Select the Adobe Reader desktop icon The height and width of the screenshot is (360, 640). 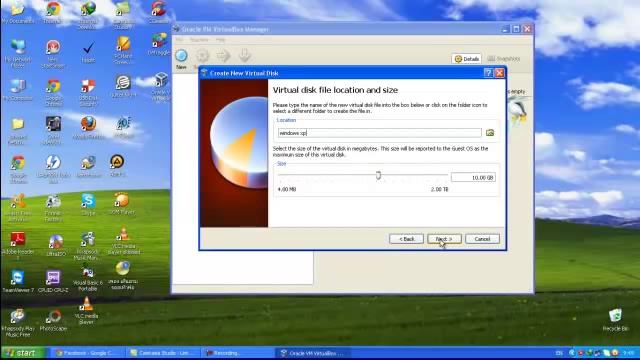click(x=18, y=245)
